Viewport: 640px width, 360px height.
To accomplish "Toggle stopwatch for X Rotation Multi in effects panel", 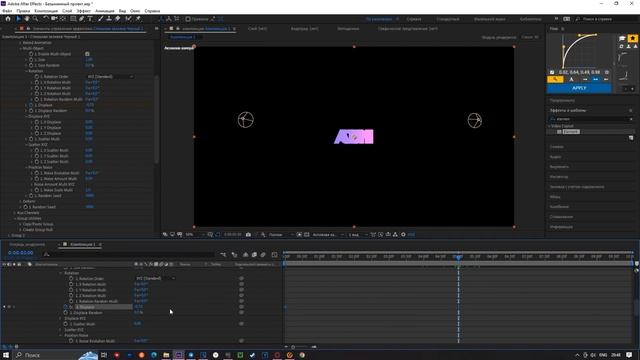I will (37, 82).
